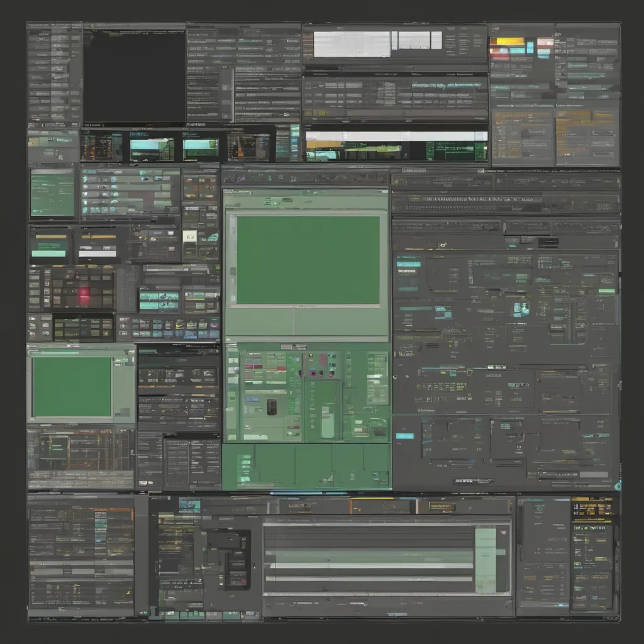
Task: Click the small white icon beside the thumbnail list
Action: point(191,236)
